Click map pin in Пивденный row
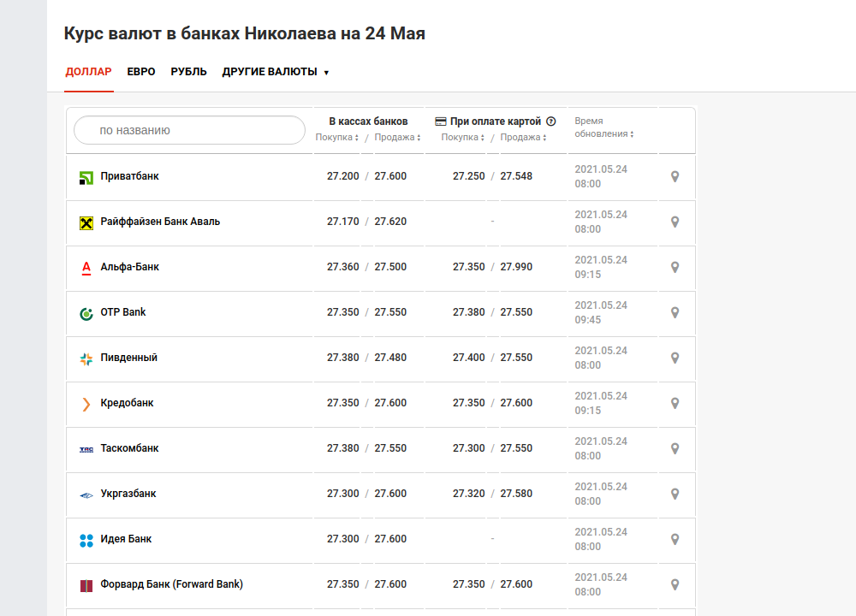 pos(675,358)
